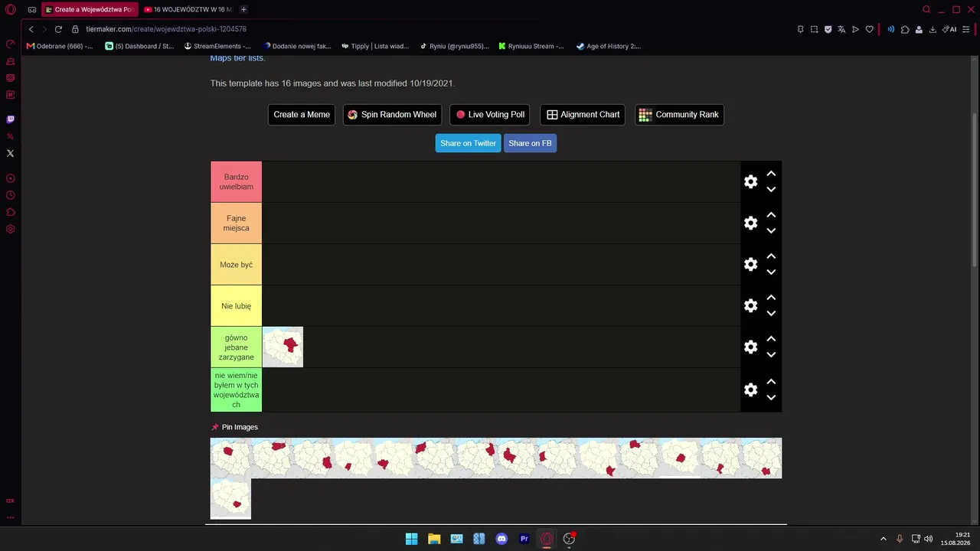Move Może być row down
This screenshot has width=980, height=551.
click(771, 272)
